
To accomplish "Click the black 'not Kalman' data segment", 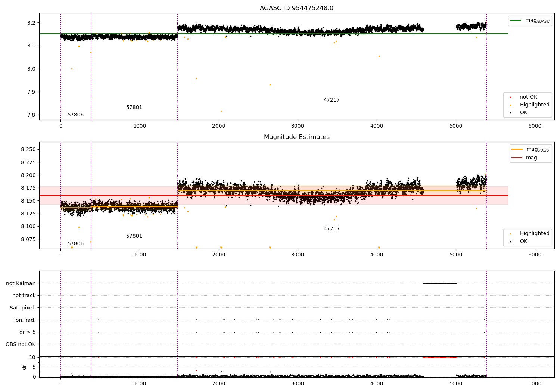I will [x=440, y=283].
